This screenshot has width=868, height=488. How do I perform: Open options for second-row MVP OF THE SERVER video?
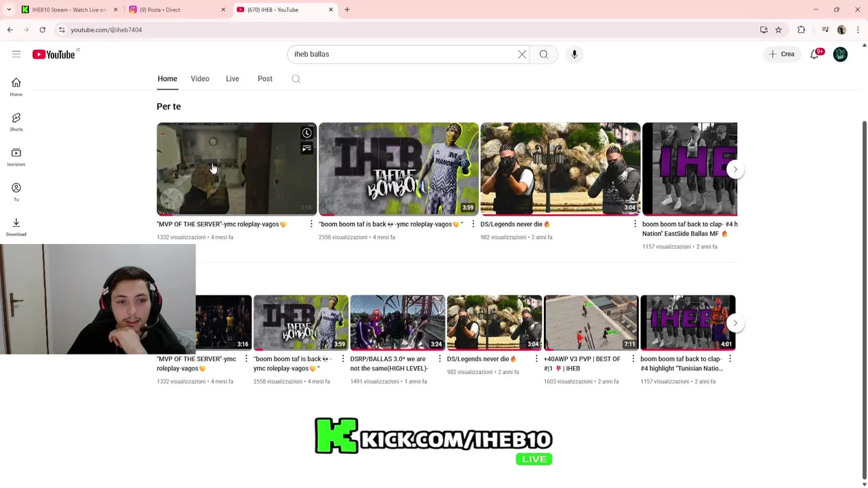(x=246, y=359)
